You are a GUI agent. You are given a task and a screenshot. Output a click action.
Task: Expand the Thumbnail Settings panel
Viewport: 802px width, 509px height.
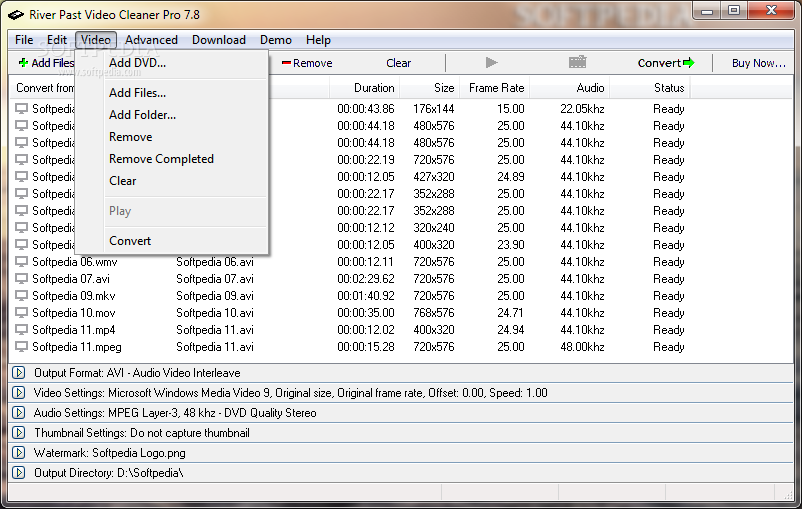click(19, 433)
